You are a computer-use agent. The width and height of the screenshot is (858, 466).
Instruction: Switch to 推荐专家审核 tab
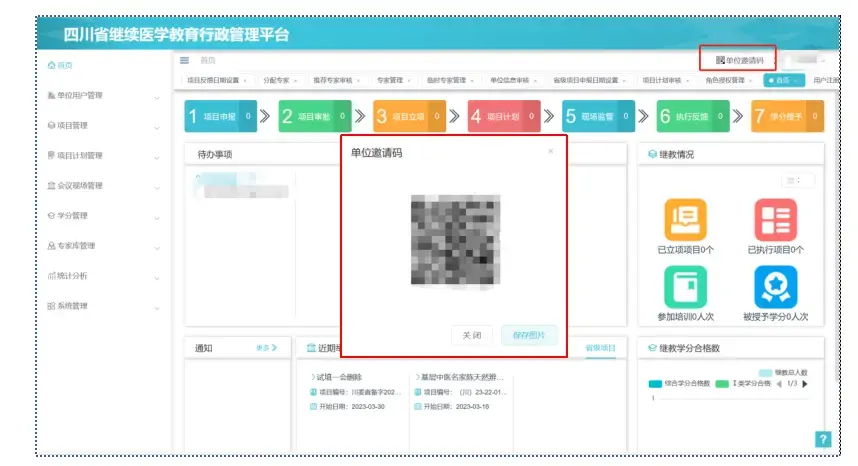333,80
